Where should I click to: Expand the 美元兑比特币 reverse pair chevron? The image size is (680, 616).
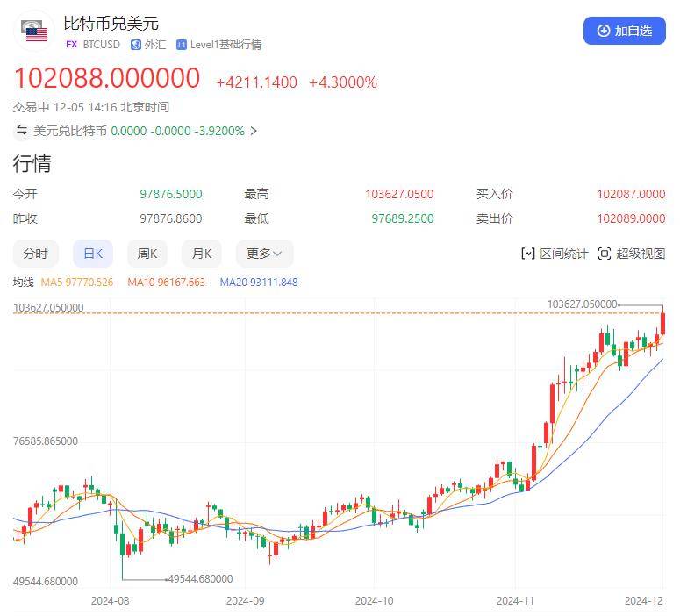coord(254,131)
